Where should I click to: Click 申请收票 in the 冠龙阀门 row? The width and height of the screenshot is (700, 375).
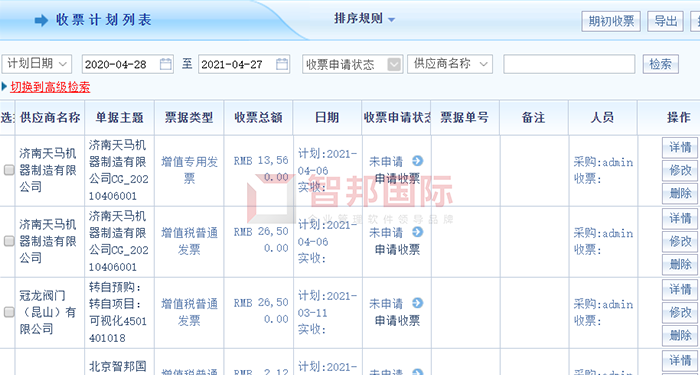tap(397, 321)
